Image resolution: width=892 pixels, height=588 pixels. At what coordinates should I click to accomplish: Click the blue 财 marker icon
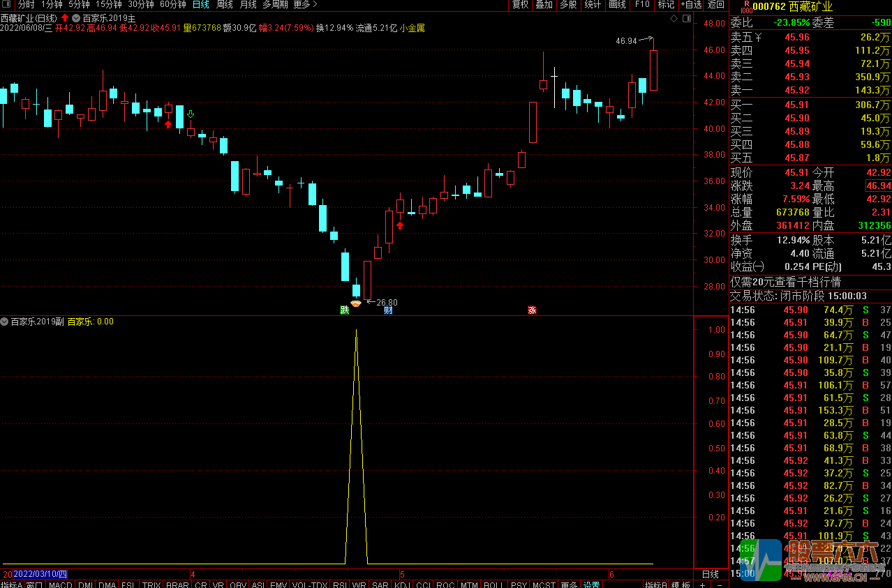pos(388,310)
